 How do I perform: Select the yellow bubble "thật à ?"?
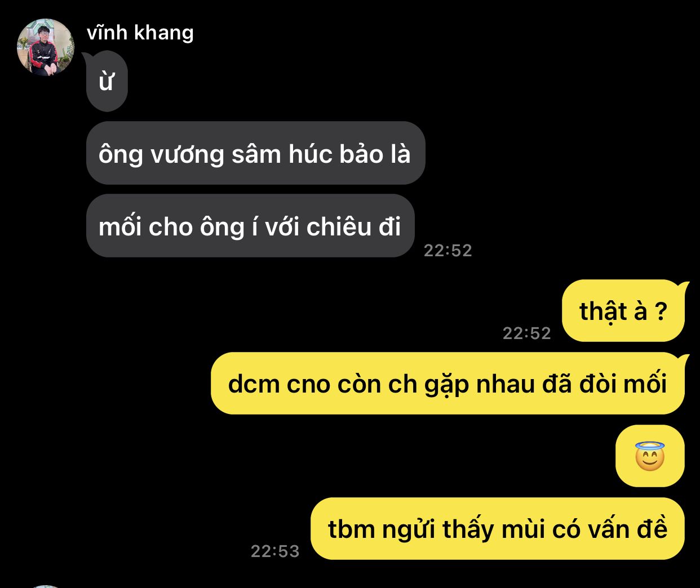coord(623,311)
